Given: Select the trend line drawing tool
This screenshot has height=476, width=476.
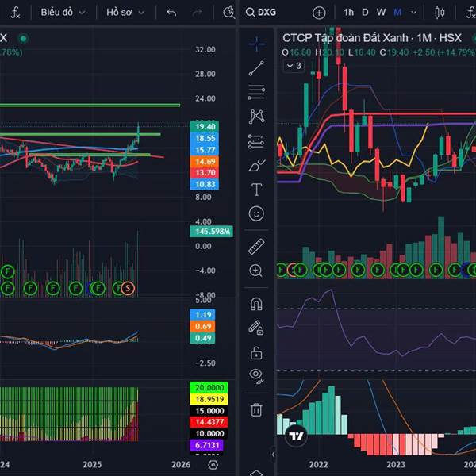Looking at the screenshot, I should 256,68.
